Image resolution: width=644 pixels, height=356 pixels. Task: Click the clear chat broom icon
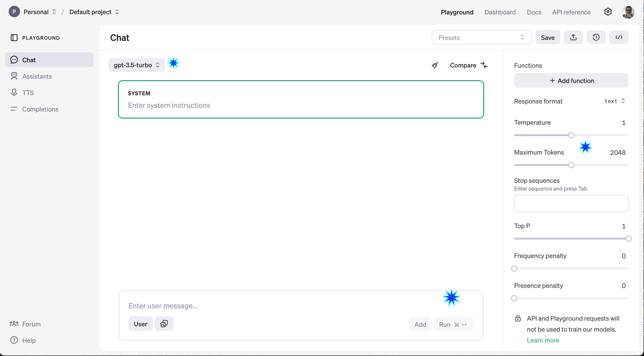coord(435,65)
